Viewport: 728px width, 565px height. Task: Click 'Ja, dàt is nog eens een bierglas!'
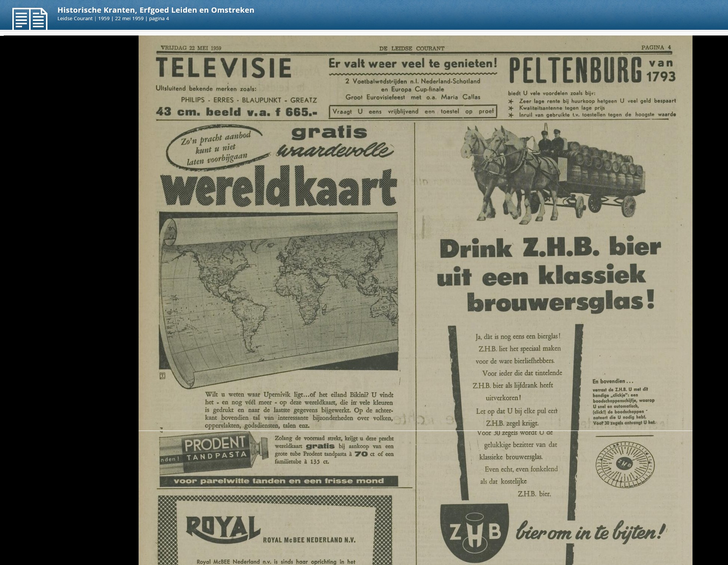tap(518, 336)
